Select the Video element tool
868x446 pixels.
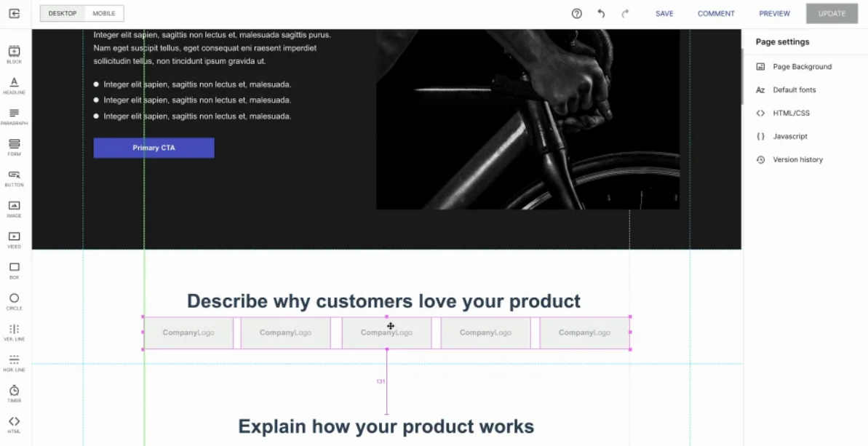coord(15,239)
